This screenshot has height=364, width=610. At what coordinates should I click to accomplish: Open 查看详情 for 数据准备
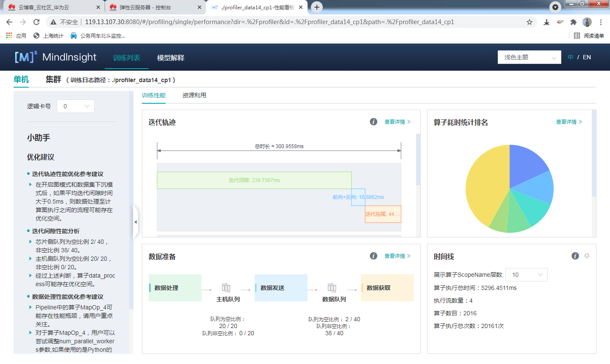(x=397, y=256)
